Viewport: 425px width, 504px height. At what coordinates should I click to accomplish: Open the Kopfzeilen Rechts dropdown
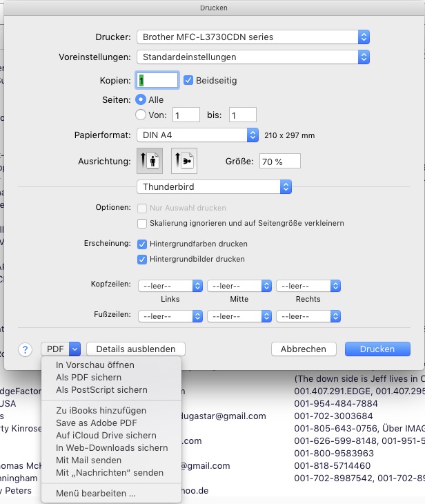tap(308, 286)
